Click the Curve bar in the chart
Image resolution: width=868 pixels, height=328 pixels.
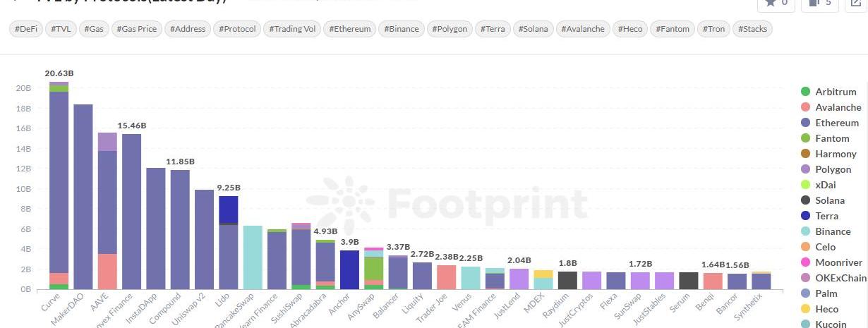59,183
